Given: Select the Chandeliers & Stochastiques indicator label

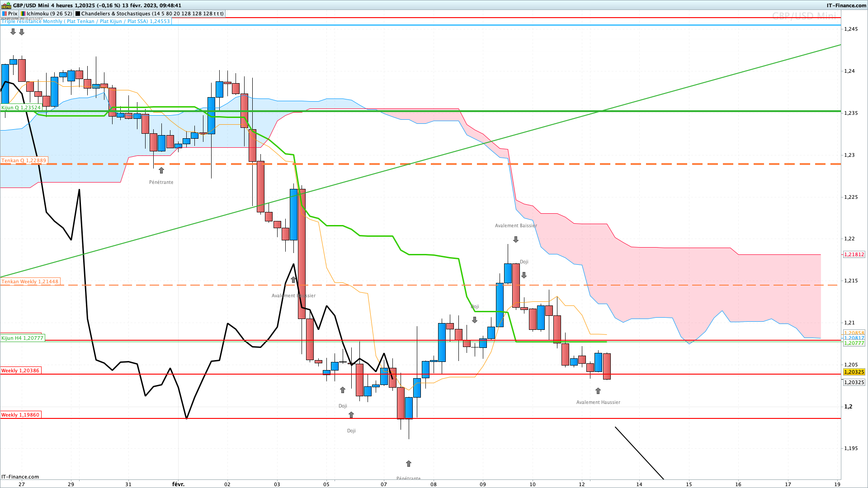Looking at the screenshot, I should [150, 14].
